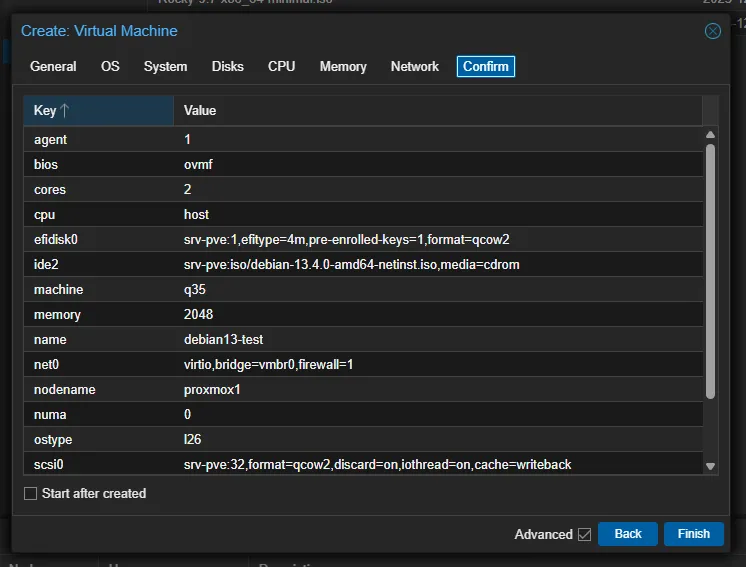Click the sort arrow in Key column
Image resolution: width=746 pixels, height=567 pixels.
click(65, 111)
